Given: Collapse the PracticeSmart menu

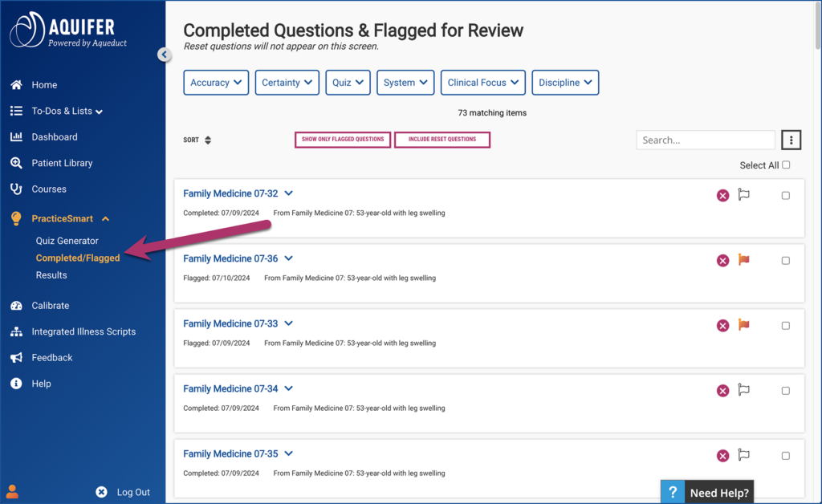Looking at the screenshot, I should pos(106,218).
